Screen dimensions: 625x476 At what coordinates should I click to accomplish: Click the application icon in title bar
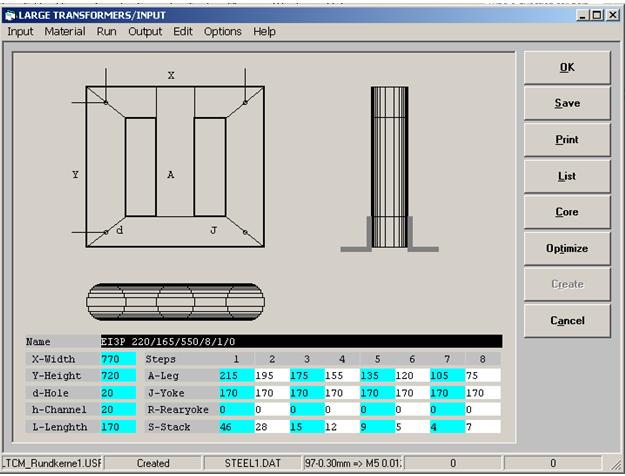click(x=9, y=14)
